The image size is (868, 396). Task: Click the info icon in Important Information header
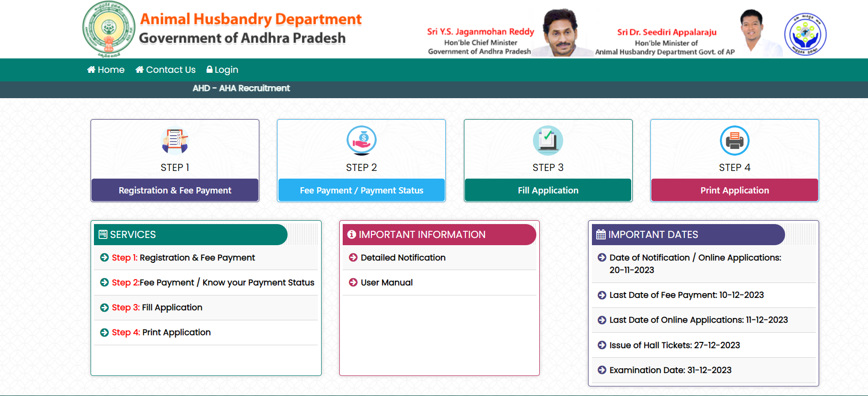pyautogui.click(x=352, y=234)
